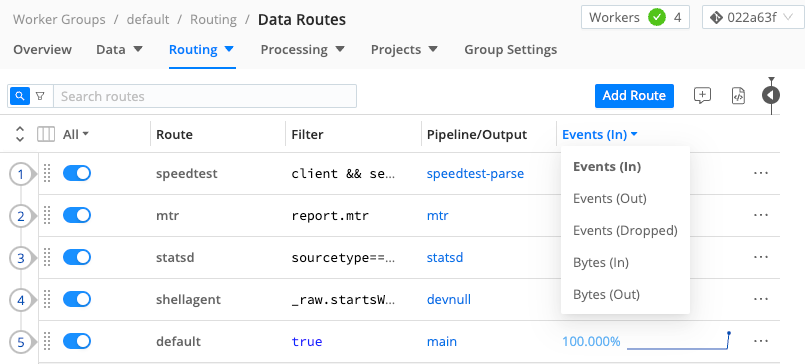Open more options for default route

761,341
